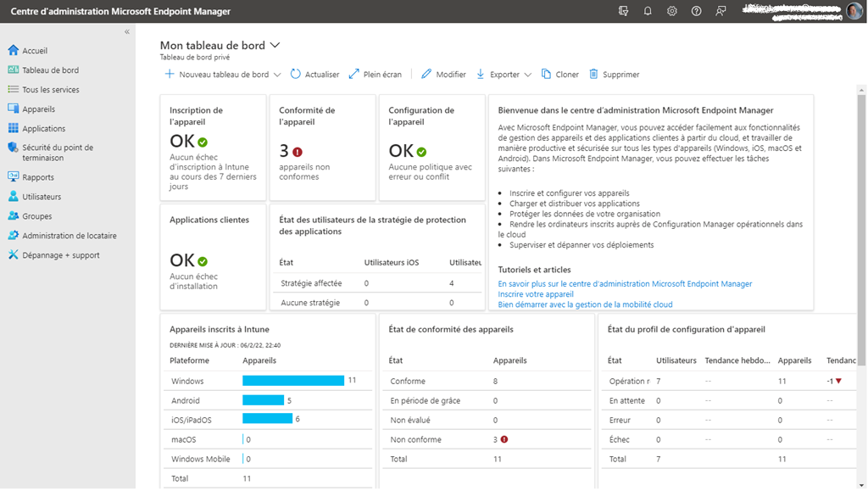Expand Nouveau tableau de bord dropdown
The image size is (868, 491).
click(x=277, y=75)
